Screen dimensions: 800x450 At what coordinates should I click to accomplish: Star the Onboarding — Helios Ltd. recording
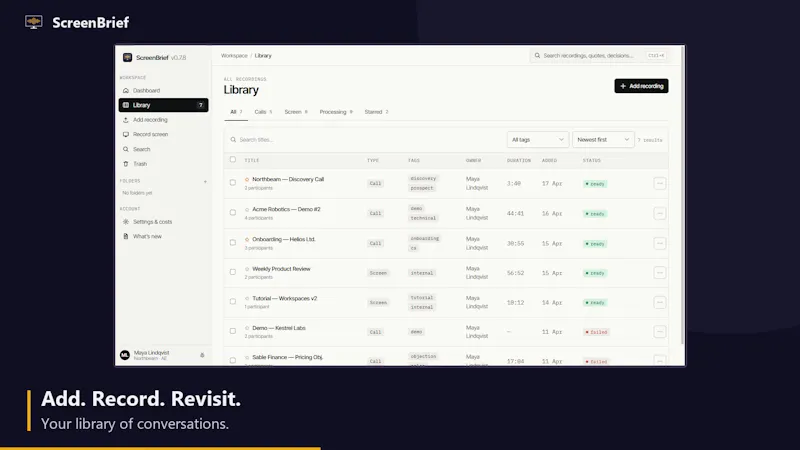pyautogui.click(x=247, y=239)
